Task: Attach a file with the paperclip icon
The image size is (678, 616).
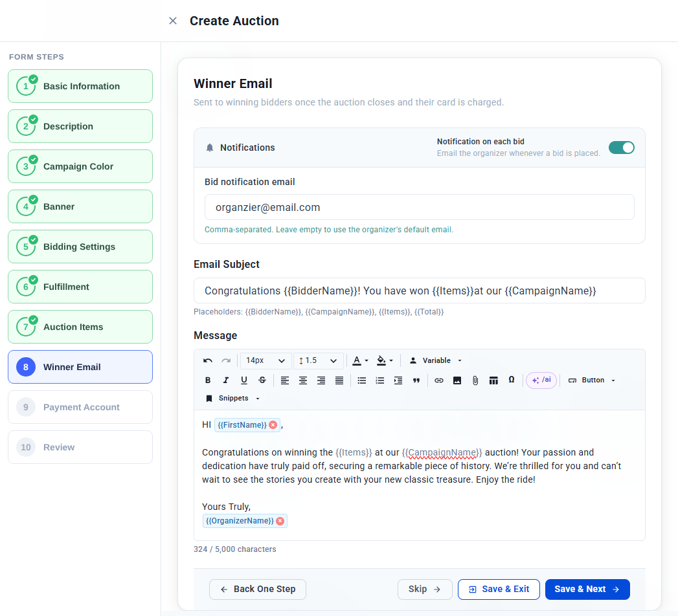Action: [475, 380]
